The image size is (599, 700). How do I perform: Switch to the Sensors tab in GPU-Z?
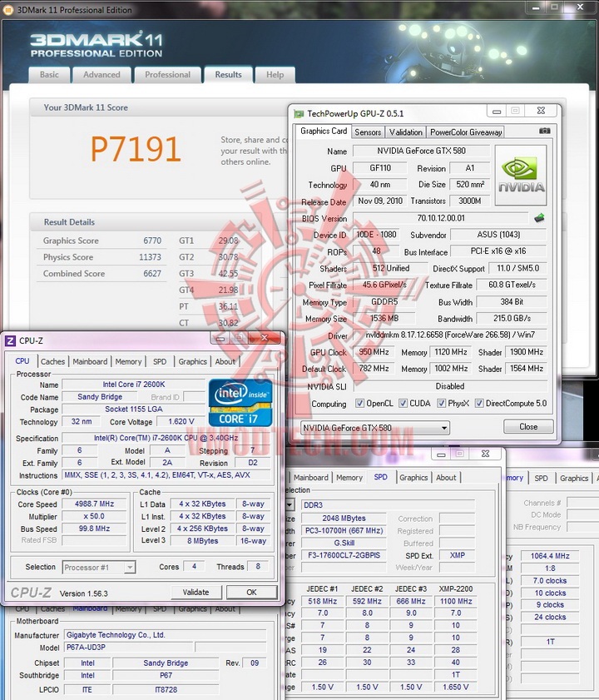coord(368,132)
